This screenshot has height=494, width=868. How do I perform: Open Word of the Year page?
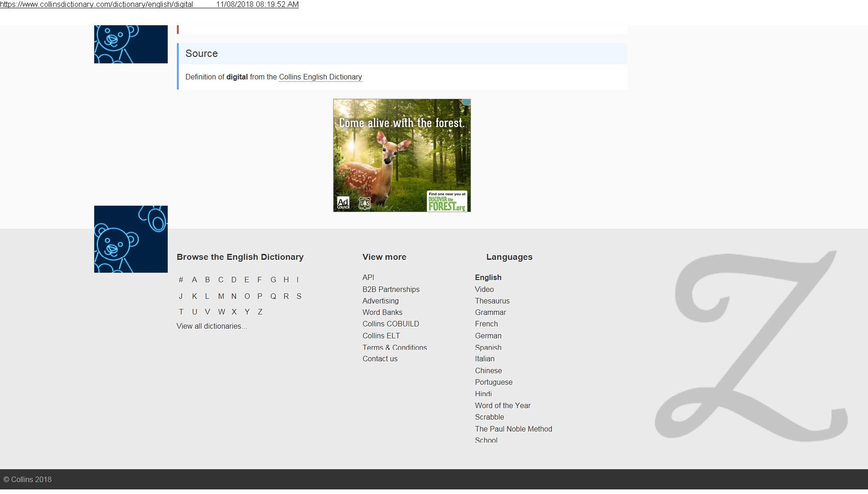coord(502,405)
